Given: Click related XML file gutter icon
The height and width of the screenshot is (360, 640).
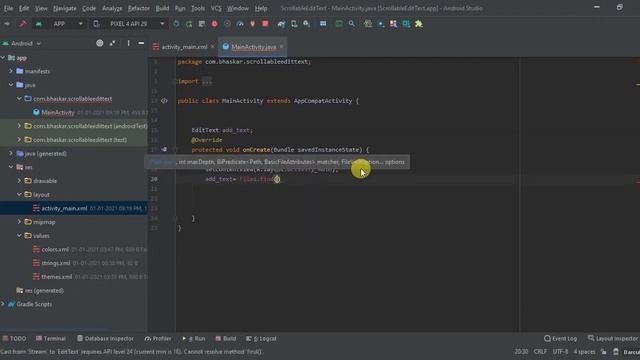Looking at the screenshot, I should tap(164, 101).
